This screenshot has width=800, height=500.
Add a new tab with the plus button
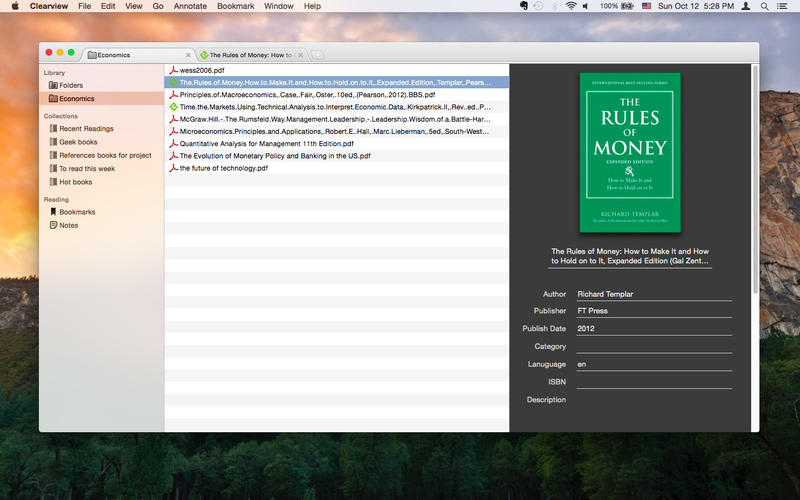[317, 55]
